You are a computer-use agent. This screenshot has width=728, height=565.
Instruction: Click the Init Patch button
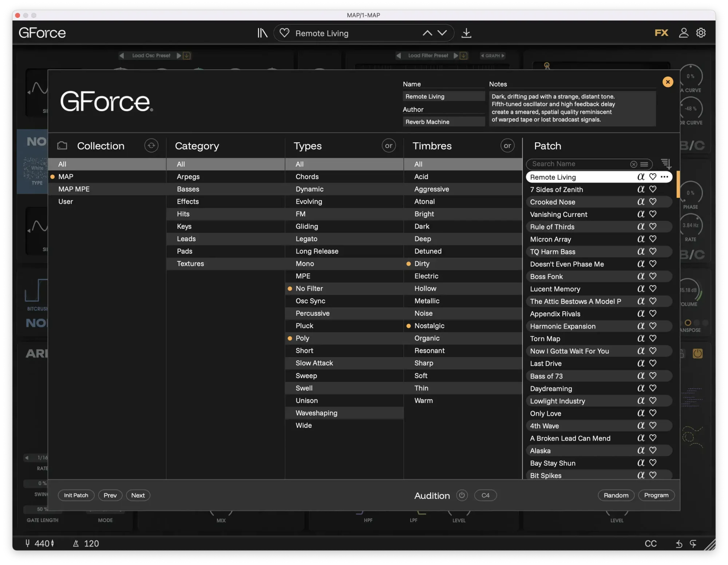(76, 495)
